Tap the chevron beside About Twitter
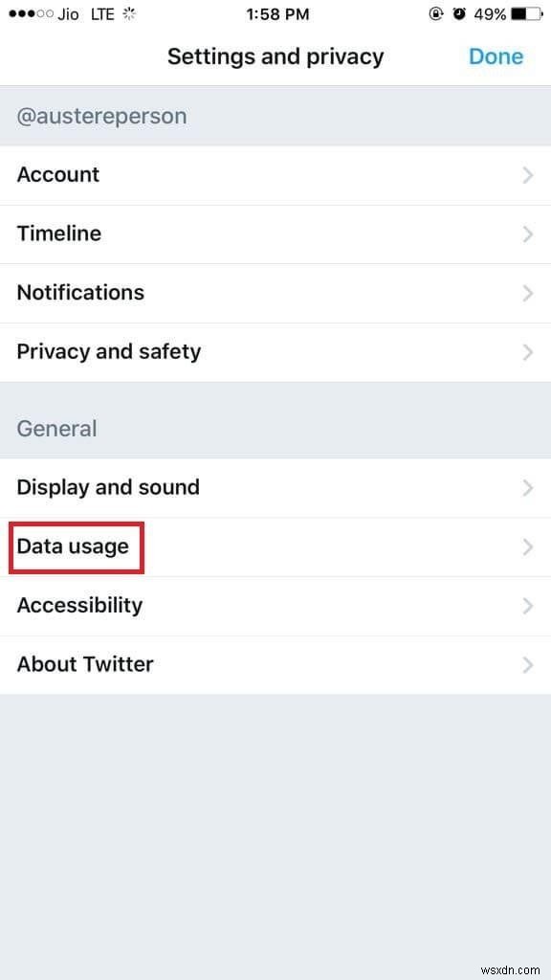This screenshot has height=980, width=551. tap(527, 664)
